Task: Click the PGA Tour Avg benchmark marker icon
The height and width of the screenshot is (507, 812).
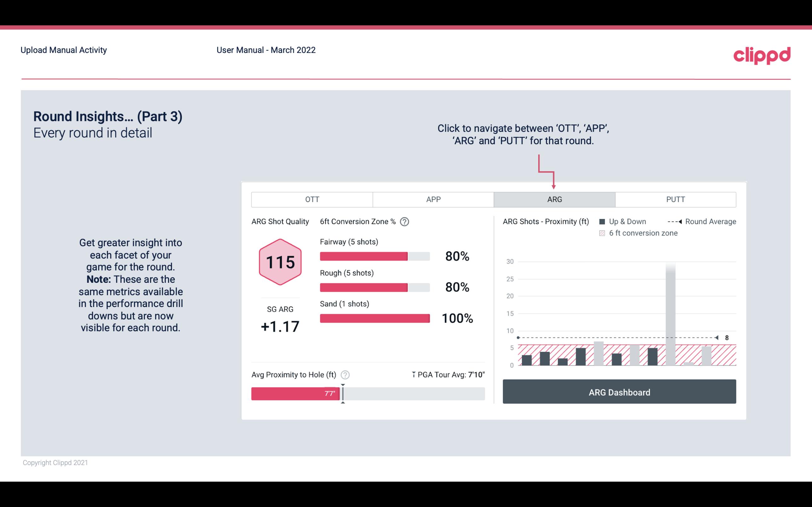Action: point(410,374)
